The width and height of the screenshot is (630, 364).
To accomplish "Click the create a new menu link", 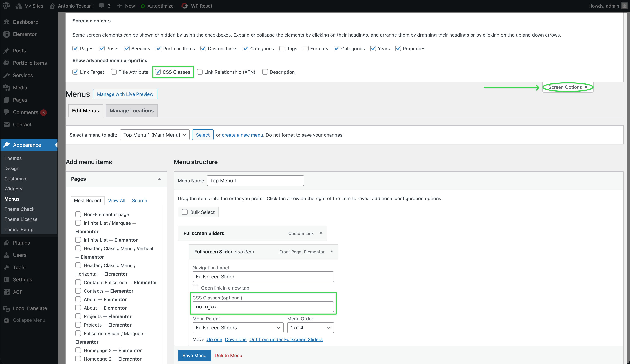I will click(242, 135).
